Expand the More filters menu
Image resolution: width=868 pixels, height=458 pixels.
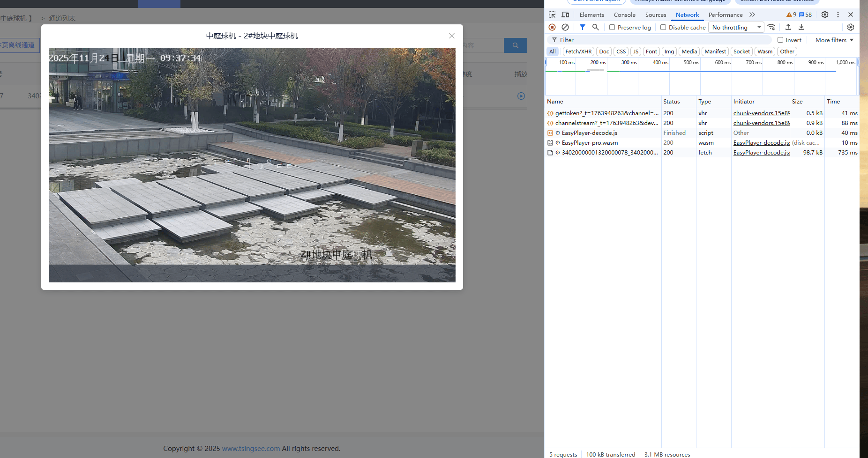(834, 40)
